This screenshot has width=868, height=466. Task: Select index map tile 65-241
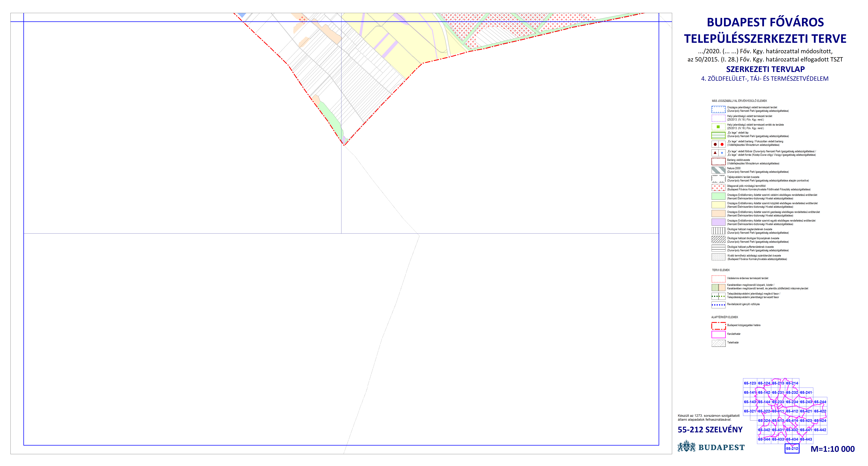pyautogui.click(x=806, y=393)
